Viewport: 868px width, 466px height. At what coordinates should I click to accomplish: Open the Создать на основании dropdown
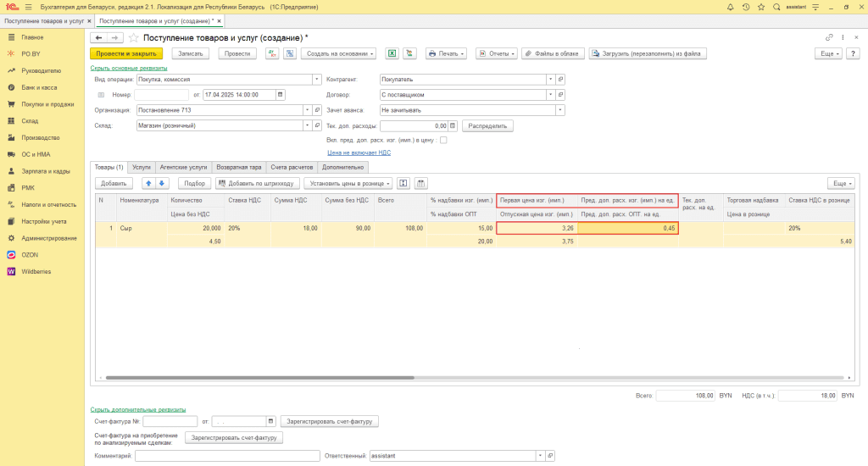pyautogui.click(x=340, y=53)
